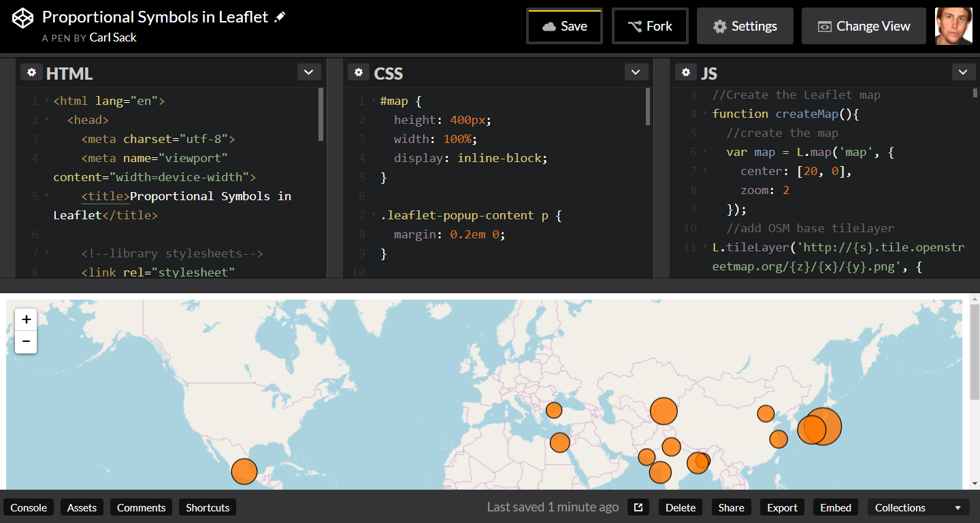The image size is (980, 523).
Task: Zoom out on the Leaflet map
Action: click(x=26, y=342)
